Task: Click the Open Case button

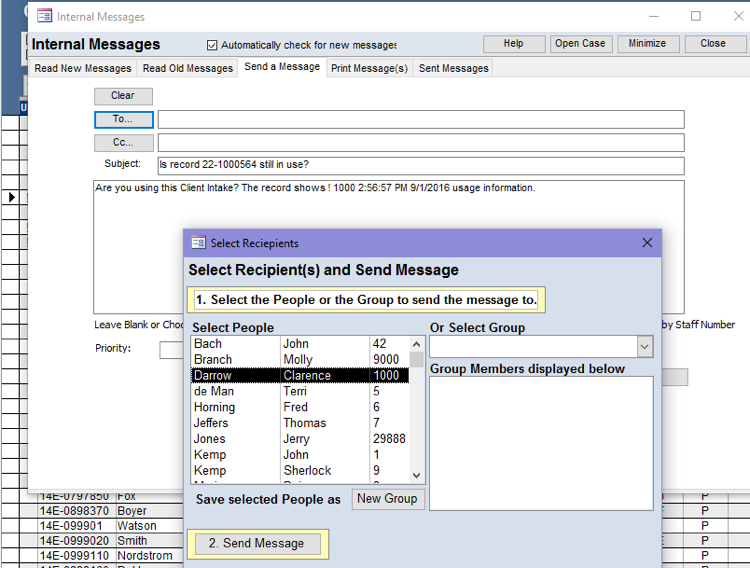Action: point(580,44)
